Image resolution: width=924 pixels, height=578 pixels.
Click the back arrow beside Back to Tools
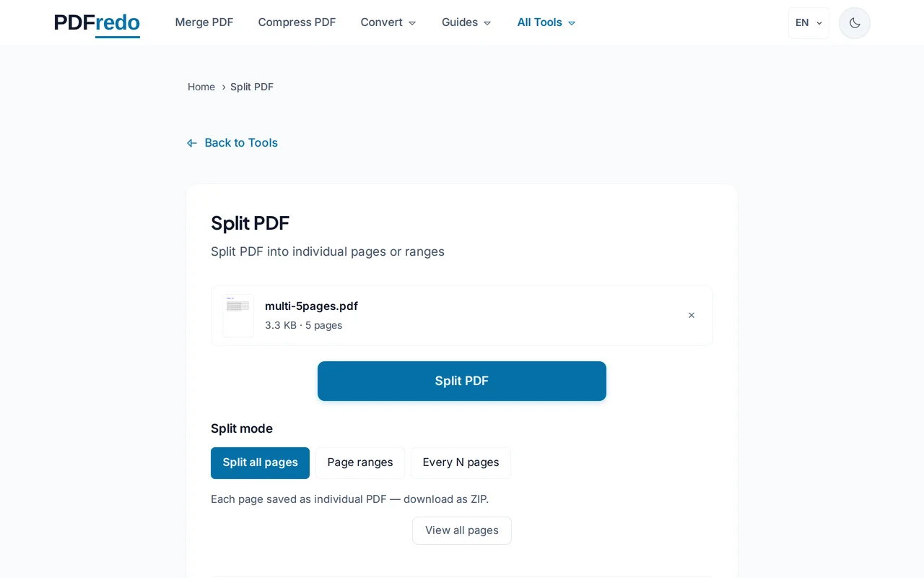[x=191, y=142]
